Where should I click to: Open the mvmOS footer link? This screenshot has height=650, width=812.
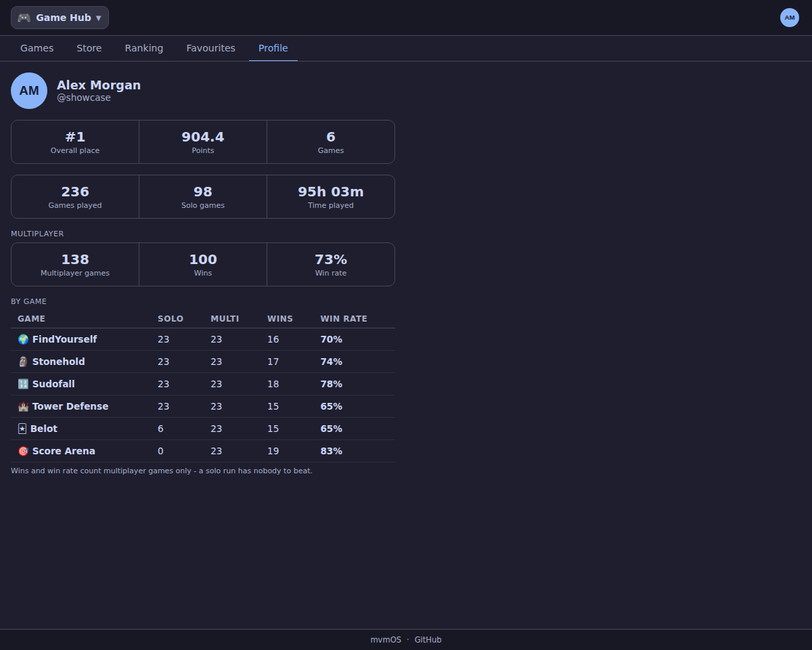(x=386, y=640)
